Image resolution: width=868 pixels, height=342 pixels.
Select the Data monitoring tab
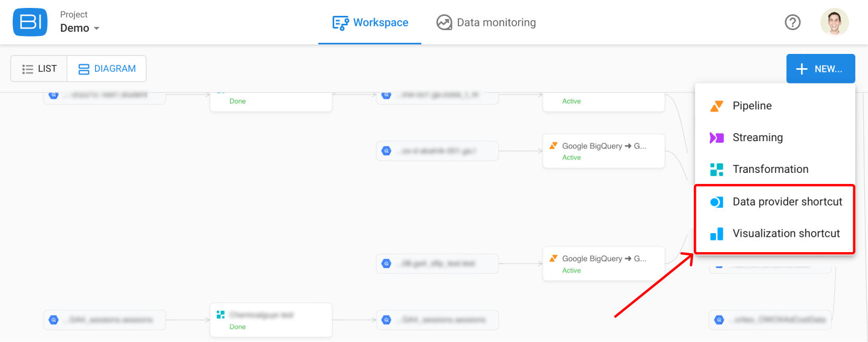tap(486, 23)
